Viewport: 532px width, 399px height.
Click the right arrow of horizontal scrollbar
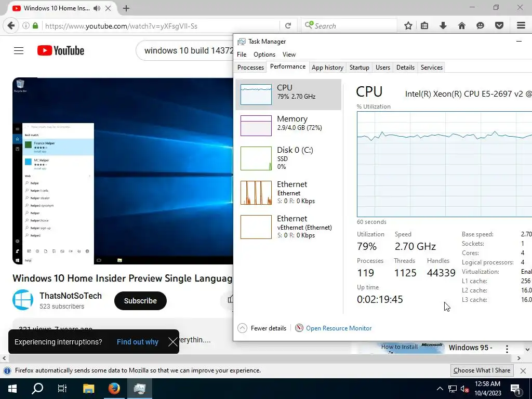click(519, 358)
